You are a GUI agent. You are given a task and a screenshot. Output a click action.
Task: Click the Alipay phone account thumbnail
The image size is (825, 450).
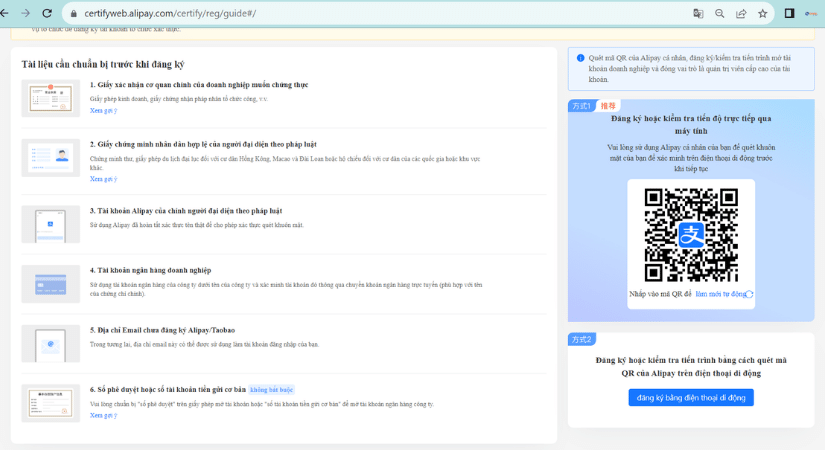[51, 224]
